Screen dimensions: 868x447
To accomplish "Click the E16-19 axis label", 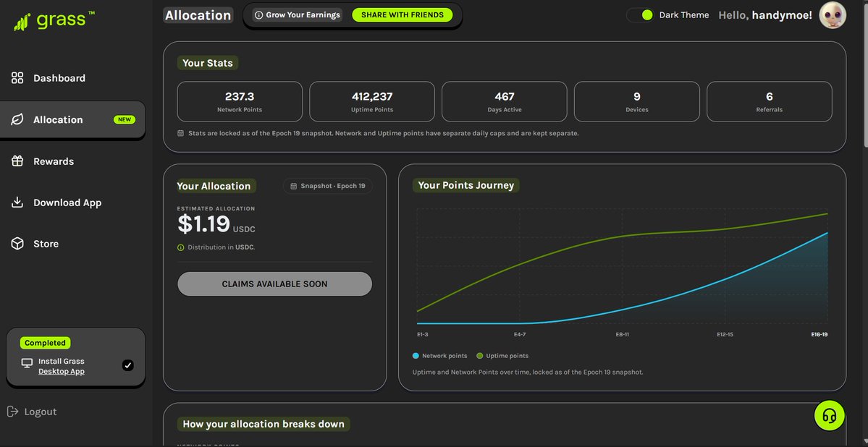I will coord(819,335).
